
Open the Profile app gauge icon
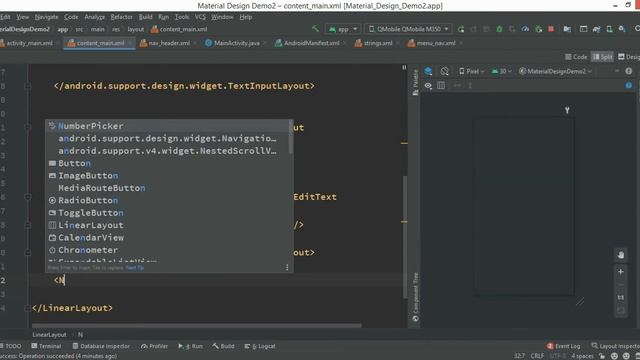525,29
